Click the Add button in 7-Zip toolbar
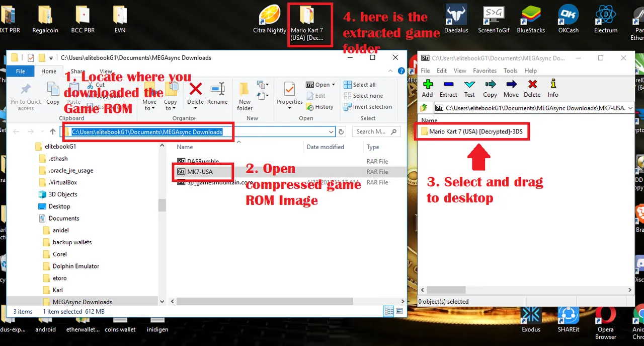Viewport: 644px width, 346px height. click(x=427, y=88)
